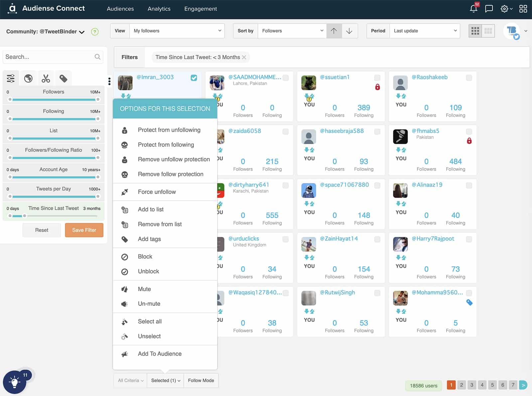Open the filter sliders tab
This screenshot has height=396, width=532.
[x=11, y=79]
